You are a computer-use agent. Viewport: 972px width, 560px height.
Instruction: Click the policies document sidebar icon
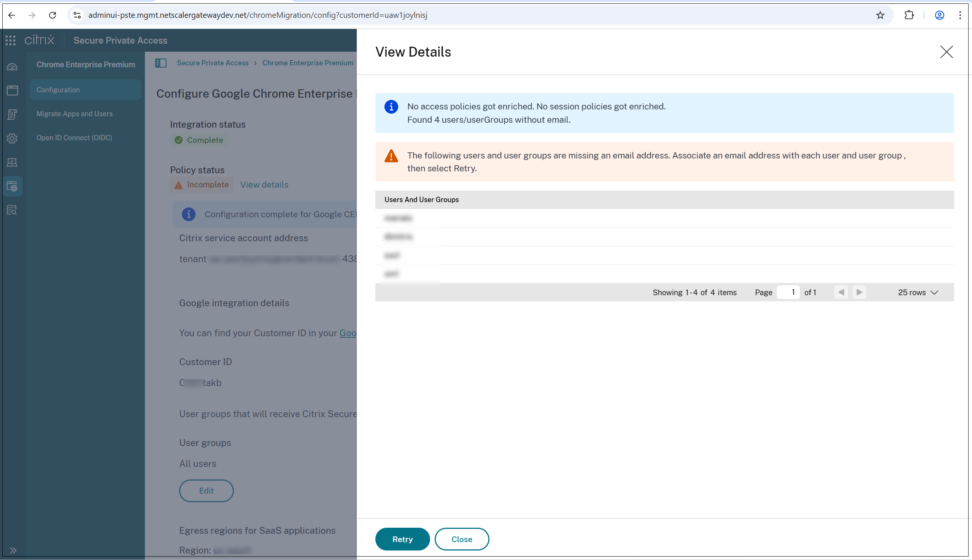pos(12,114)
